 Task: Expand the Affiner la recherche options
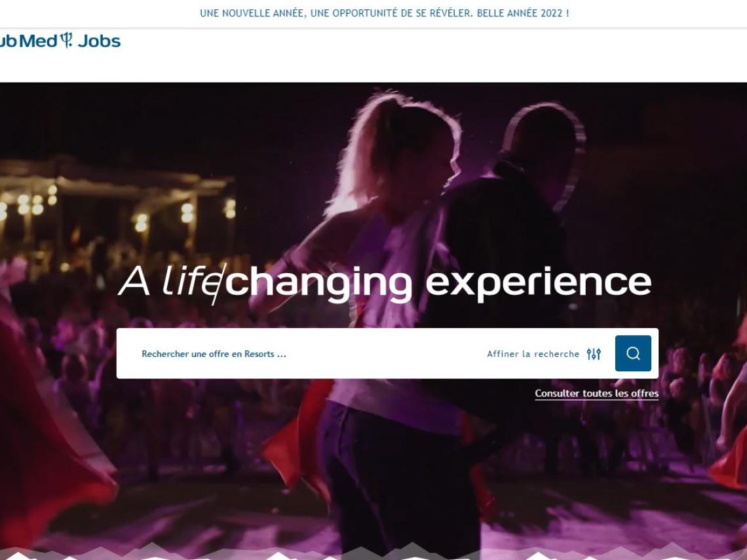533,354
